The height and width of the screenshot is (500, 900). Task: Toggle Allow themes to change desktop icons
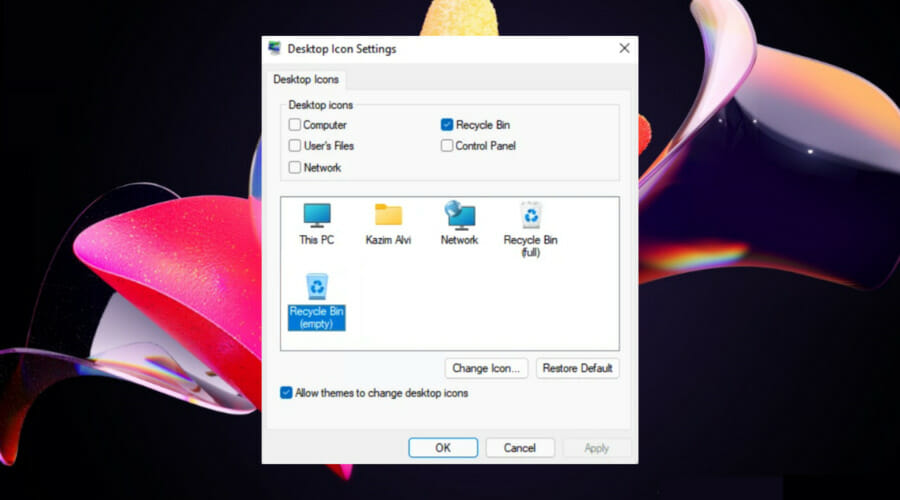click(286, 393)
